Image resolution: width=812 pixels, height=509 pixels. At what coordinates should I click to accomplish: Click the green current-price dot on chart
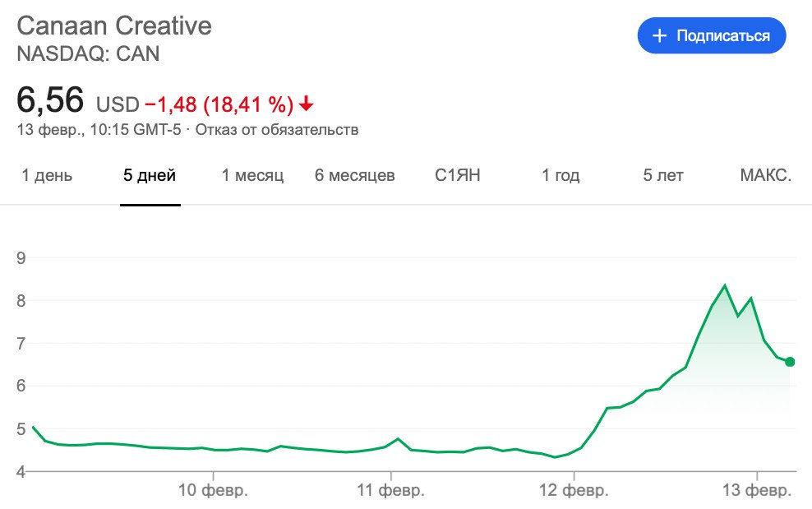point(790,362)
